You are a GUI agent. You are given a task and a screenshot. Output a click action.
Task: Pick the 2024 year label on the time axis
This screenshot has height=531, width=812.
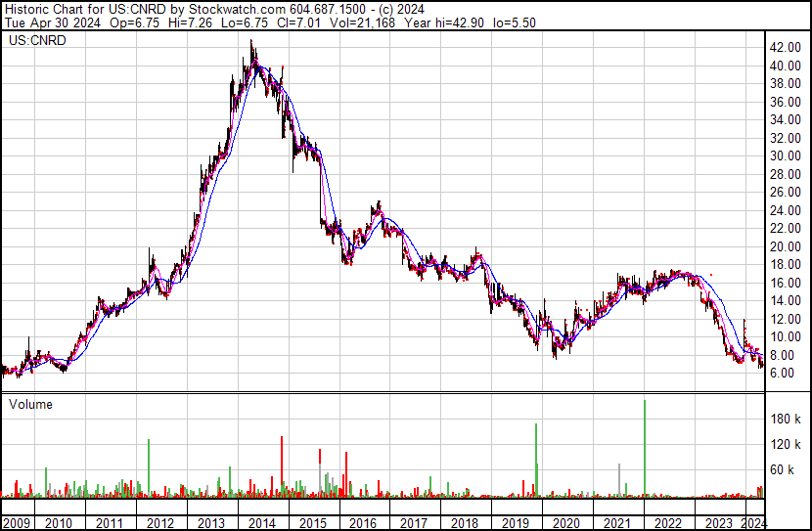pos(754,523)
